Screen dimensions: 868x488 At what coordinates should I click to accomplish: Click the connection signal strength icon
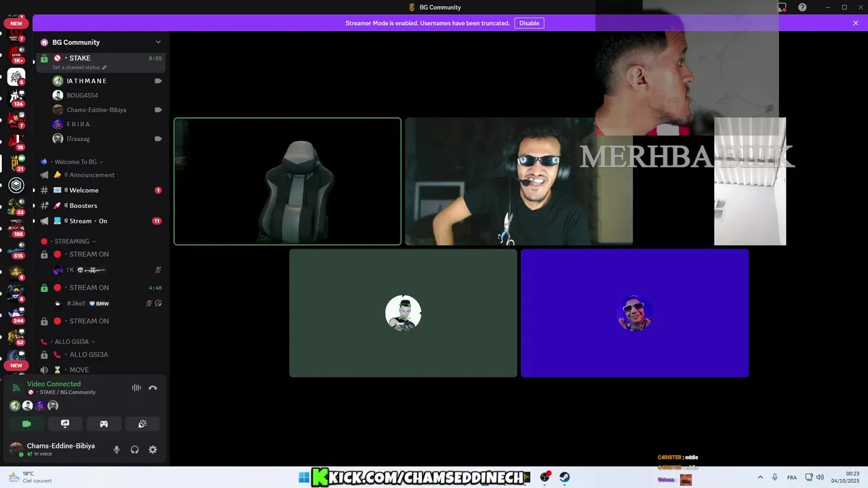click(x=16, y=388)
